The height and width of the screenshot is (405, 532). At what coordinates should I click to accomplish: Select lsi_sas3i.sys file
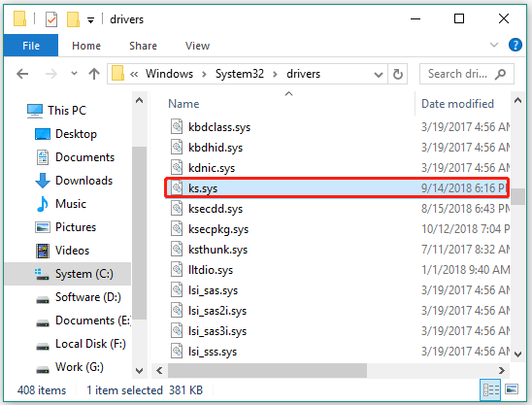(217, 331)
